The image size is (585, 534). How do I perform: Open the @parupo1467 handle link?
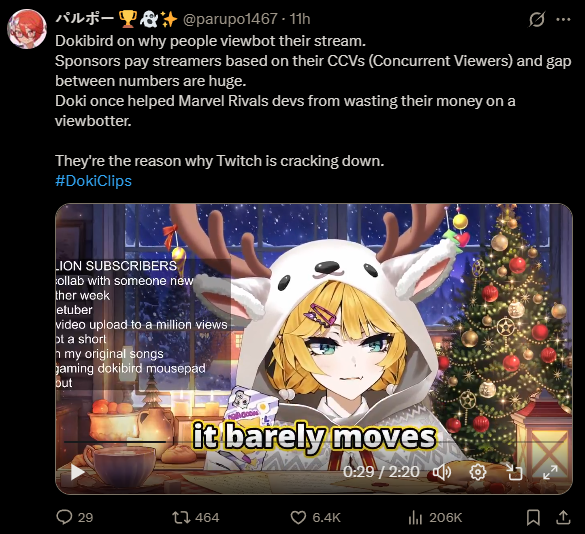(230, 19)
